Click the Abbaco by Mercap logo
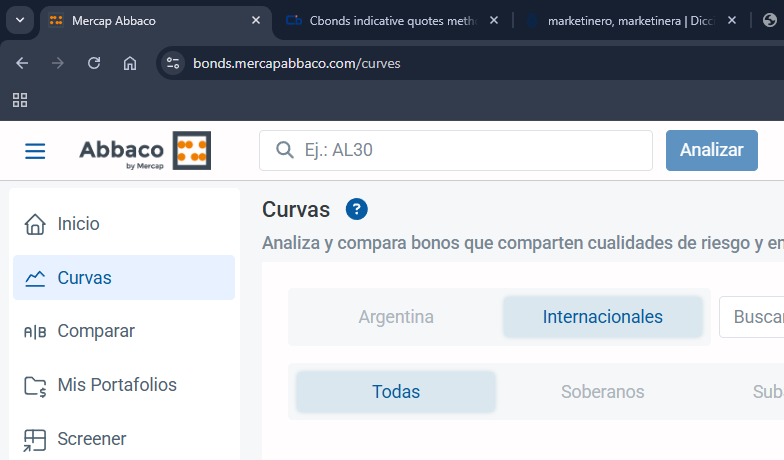 (145, 150)
